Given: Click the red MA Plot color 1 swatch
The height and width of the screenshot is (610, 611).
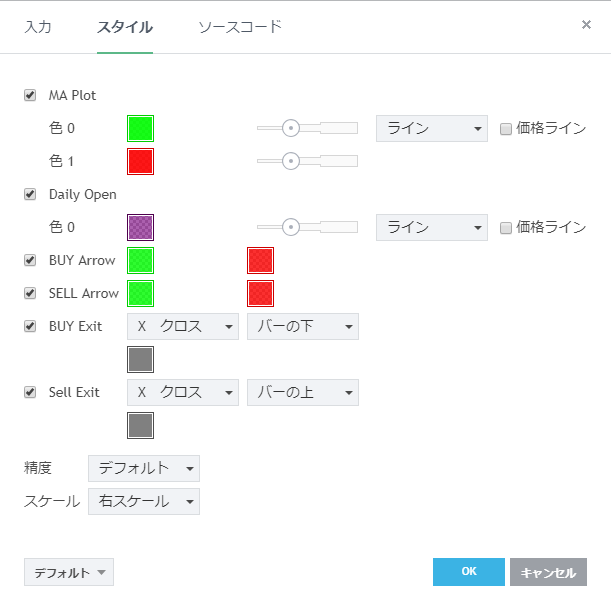Looking at the screenshot, I should [x=140, y=161].
